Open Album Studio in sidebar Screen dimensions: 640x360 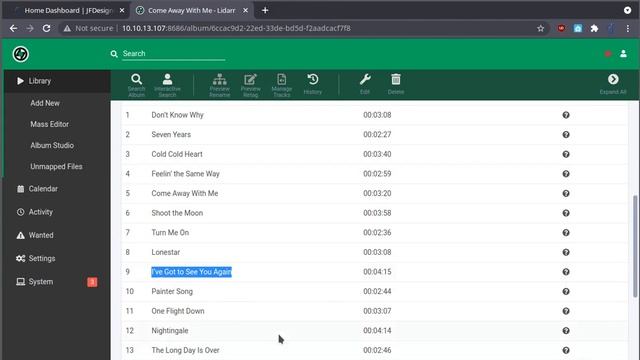[52, 145]
